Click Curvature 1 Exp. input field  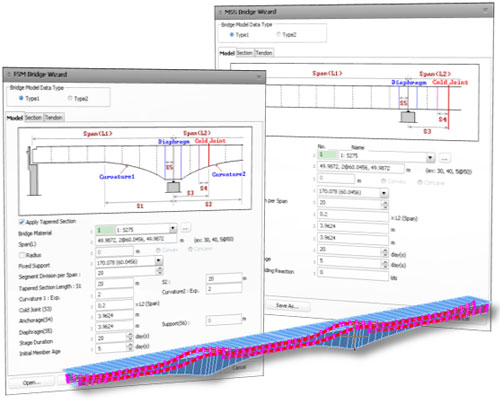coord(115,294)
